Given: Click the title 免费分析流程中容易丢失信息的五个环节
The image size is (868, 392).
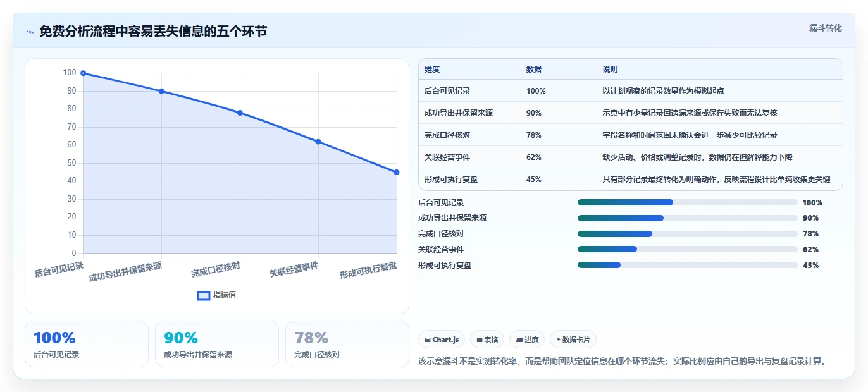Looking at the screenshot, I should [153, 31].
